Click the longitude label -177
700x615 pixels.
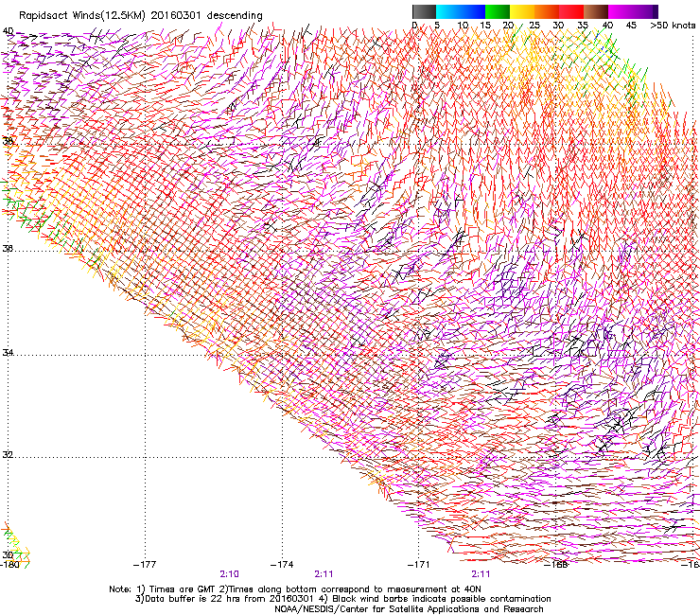tap(145, 565)
